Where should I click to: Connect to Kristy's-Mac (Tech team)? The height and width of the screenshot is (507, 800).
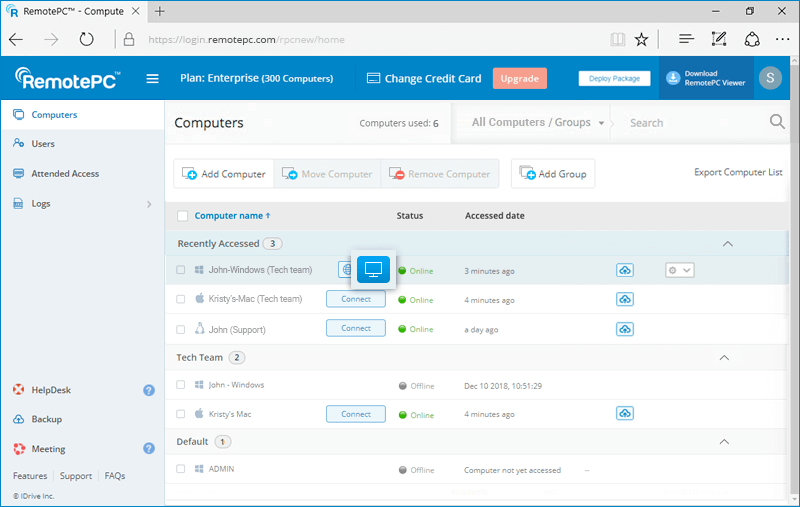pyautogui.click(x=356, y=299)
